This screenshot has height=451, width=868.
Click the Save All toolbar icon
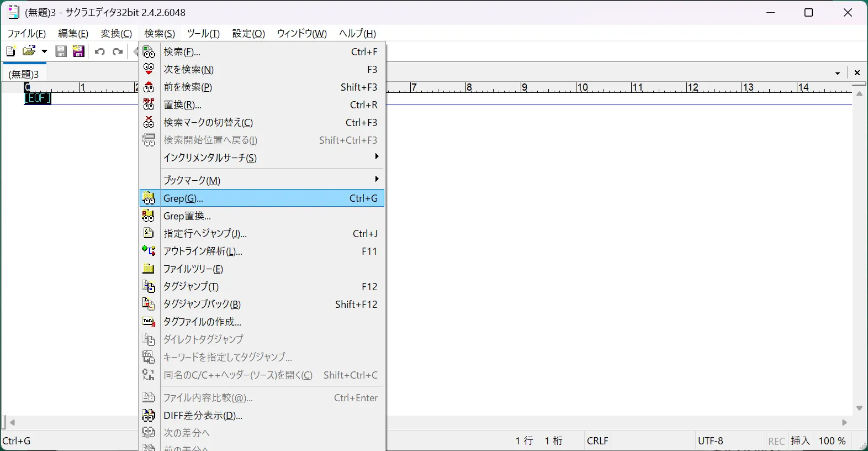tap(78, 51)
